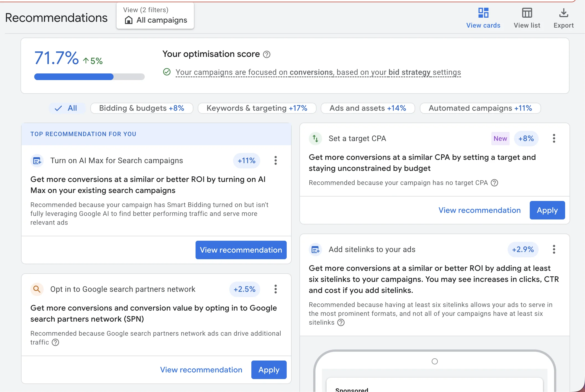
Task: Click 'Add sitelinks to your ads' title
Action: [372, 250]
